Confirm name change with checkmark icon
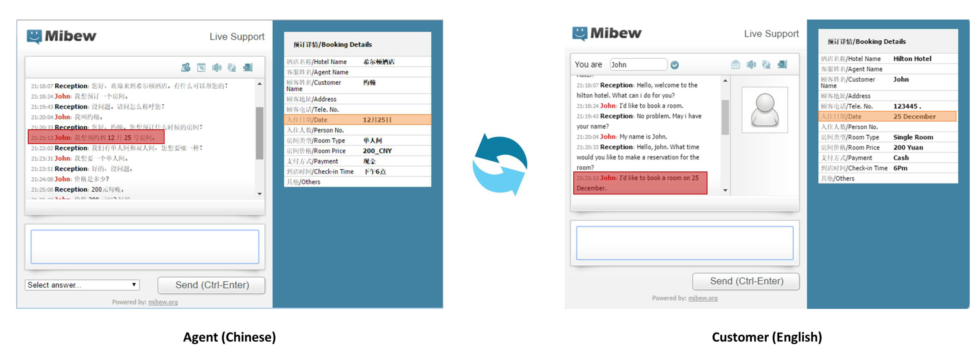This screenshot has width=980, height=352. coord(675,65)
